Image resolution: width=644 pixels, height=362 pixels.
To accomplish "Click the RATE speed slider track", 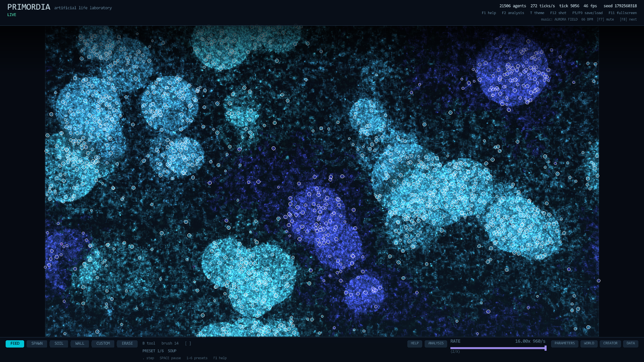I will [498, 348].
